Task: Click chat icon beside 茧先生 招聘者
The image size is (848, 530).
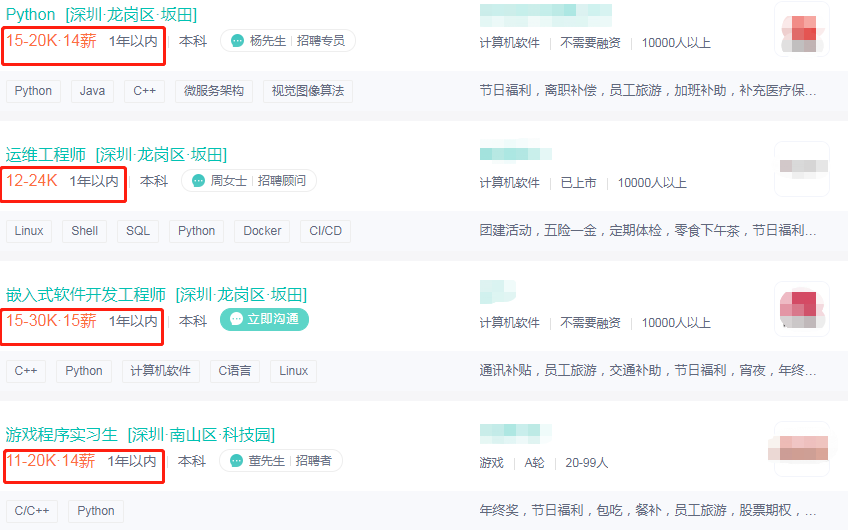Action: point(236,461)
